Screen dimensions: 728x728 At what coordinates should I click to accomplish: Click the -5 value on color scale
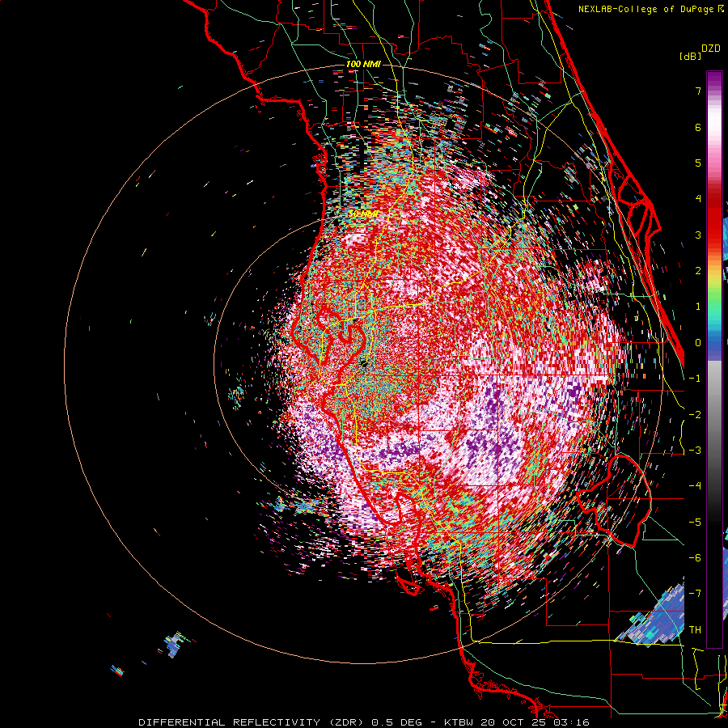coord(695,523)
